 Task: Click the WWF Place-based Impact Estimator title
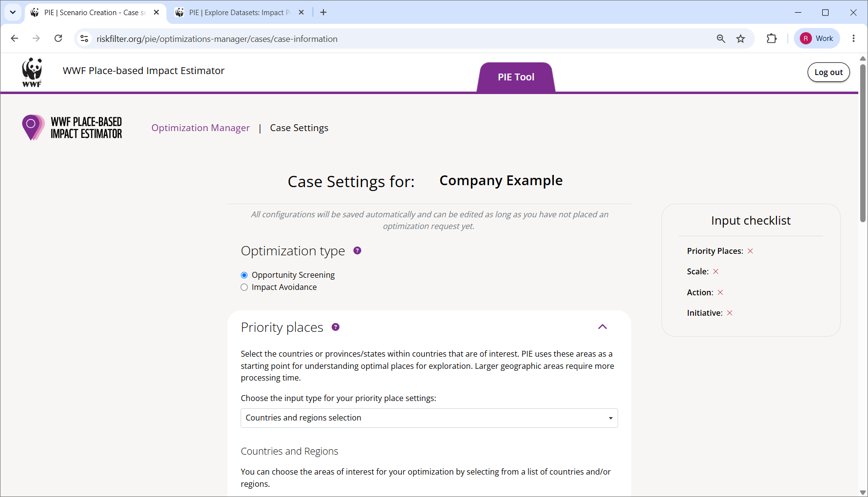(144, 71)
